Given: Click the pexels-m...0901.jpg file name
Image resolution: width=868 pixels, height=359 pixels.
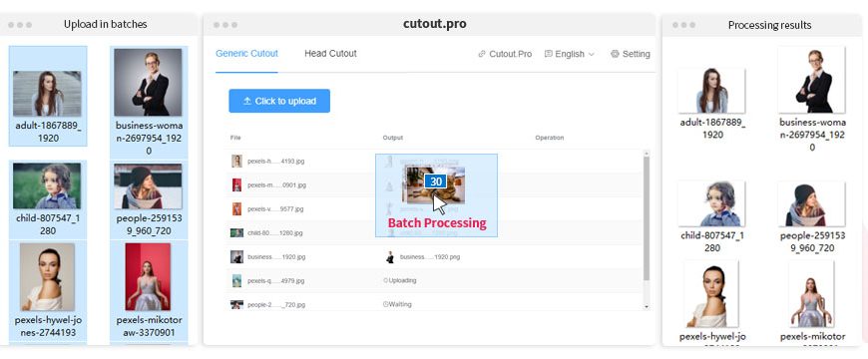Looking at the screenshot, I should coord(276,185).
